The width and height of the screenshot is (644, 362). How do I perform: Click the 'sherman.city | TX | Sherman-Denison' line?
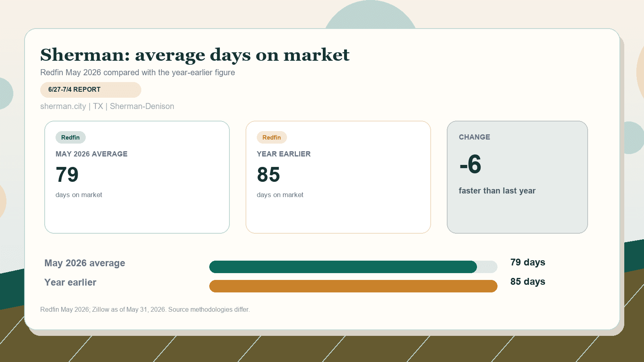pyautogui.click(x=107, y=106)
